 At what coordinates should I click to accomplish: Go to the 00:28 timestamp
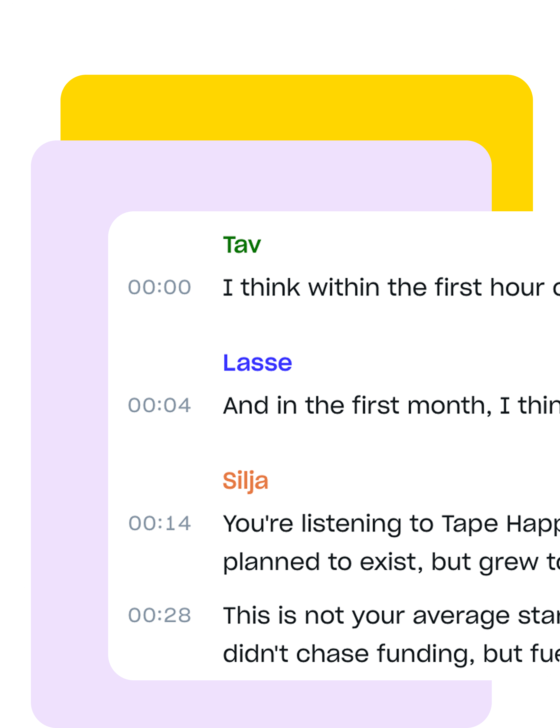(160, 615)
